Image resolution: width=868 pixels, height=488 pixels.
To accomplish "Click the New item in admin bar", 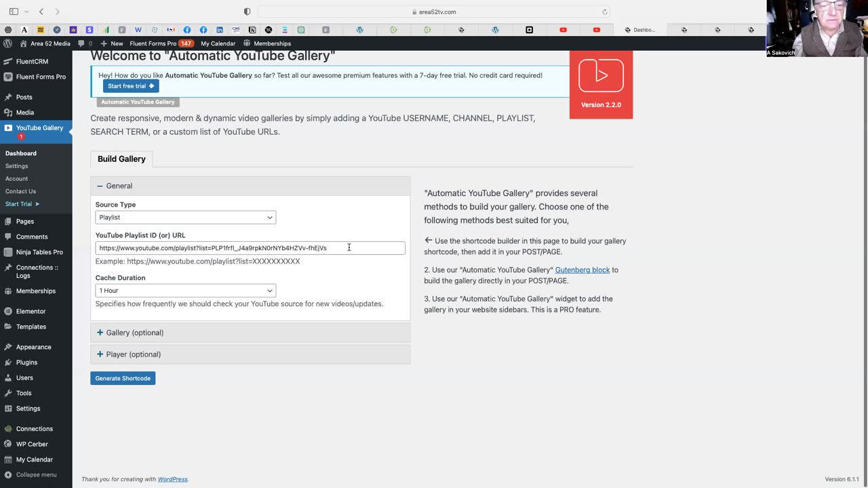I will 112,43.
